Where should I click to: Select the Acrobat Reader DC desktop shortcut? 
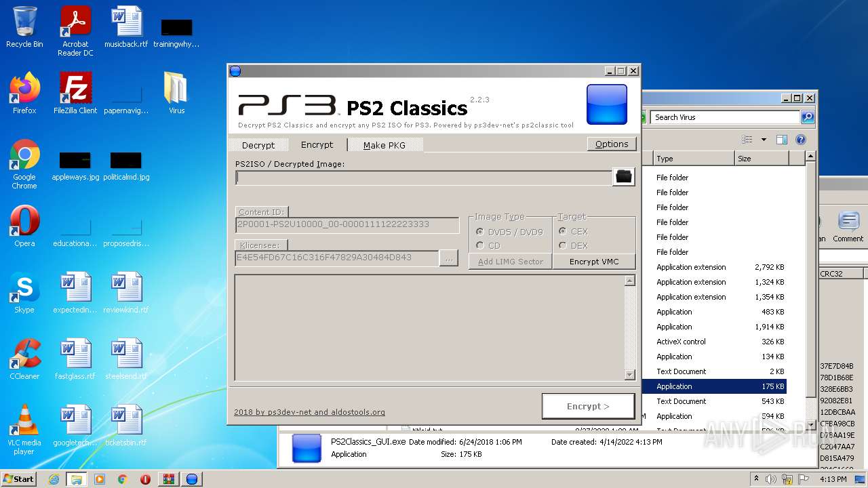click(x=75, y=31)
